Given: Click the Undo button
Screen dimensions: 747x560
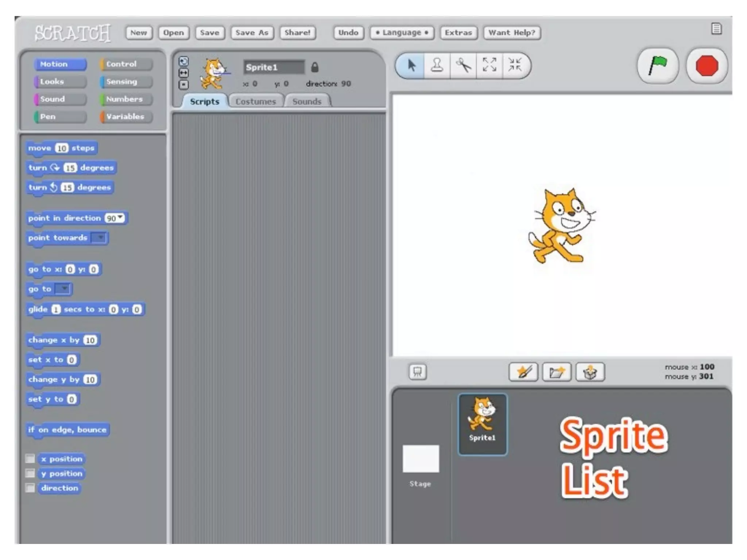Looking at the screenshot, I should click(x=348, y=32).
